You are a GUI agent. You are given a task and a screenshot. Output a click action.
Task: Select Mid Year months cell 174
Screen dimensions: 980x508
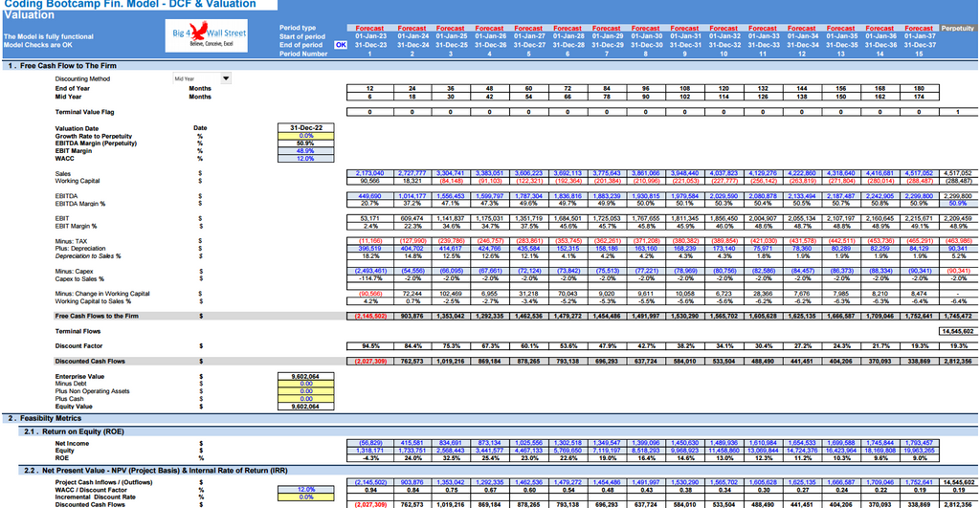(919, 97)
